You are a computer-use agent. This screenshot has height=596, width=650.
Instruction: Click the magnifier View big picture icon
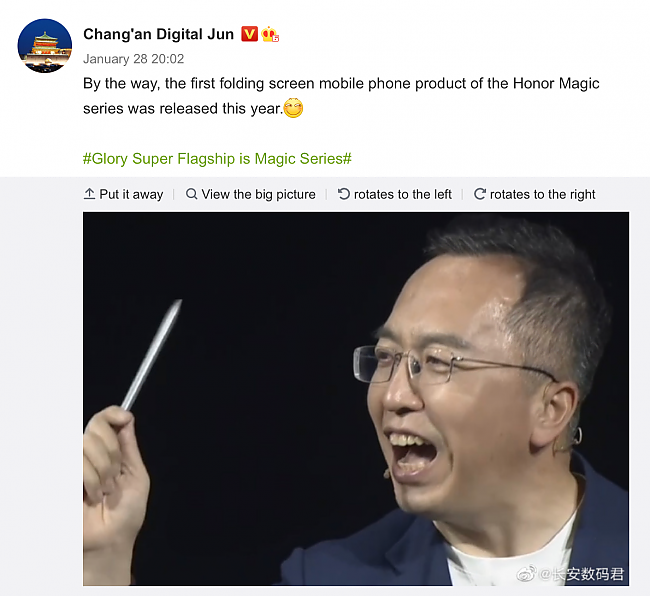pyautogui.click(x=191, y=194)
